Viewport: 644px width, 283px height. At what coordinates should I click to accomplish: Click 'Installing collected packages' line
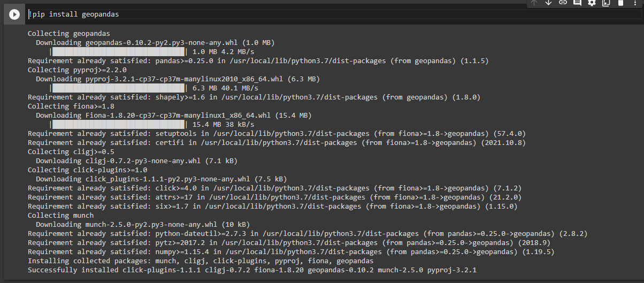coord(201,261)
